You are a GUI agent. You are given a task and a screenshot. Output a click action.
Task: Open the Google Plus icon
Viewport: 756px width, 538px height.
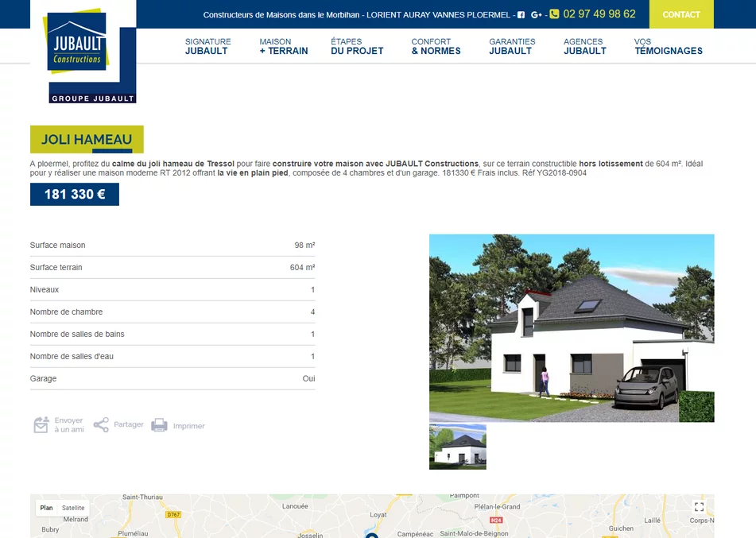[x=536, y=14]
